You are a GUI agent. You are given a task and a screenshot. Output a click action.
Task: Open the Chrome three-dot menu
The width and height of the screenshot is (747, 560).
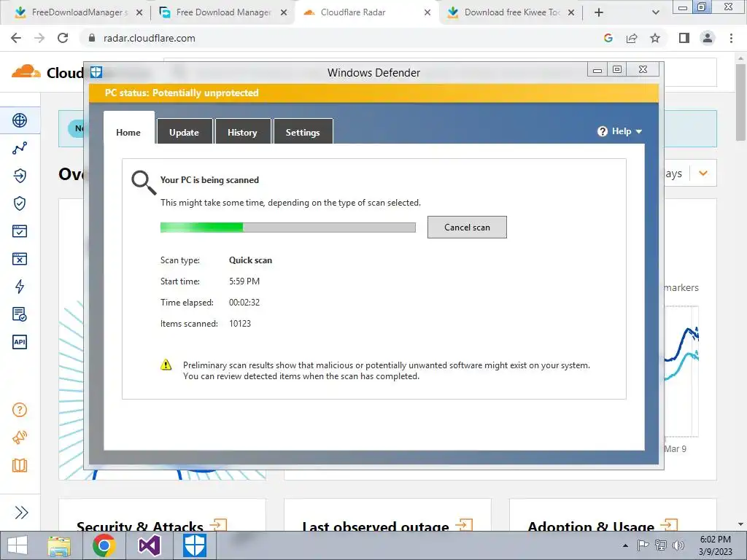pyautogui.click(x=731, y=38)
